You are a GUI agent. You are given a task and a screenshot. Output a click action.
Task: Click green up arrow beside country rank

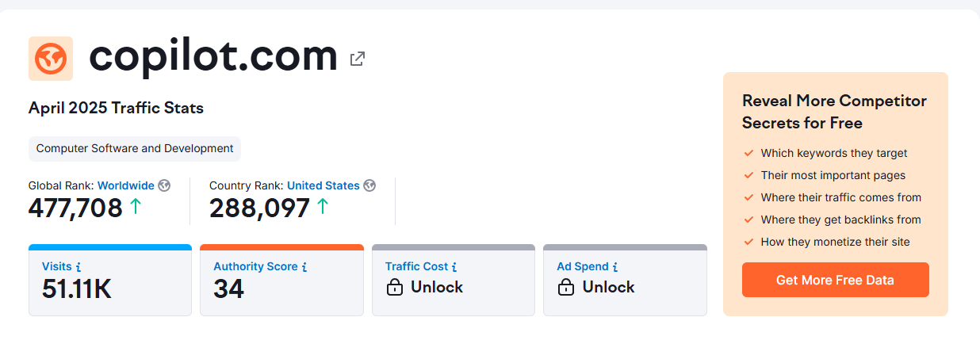[323, 207]
